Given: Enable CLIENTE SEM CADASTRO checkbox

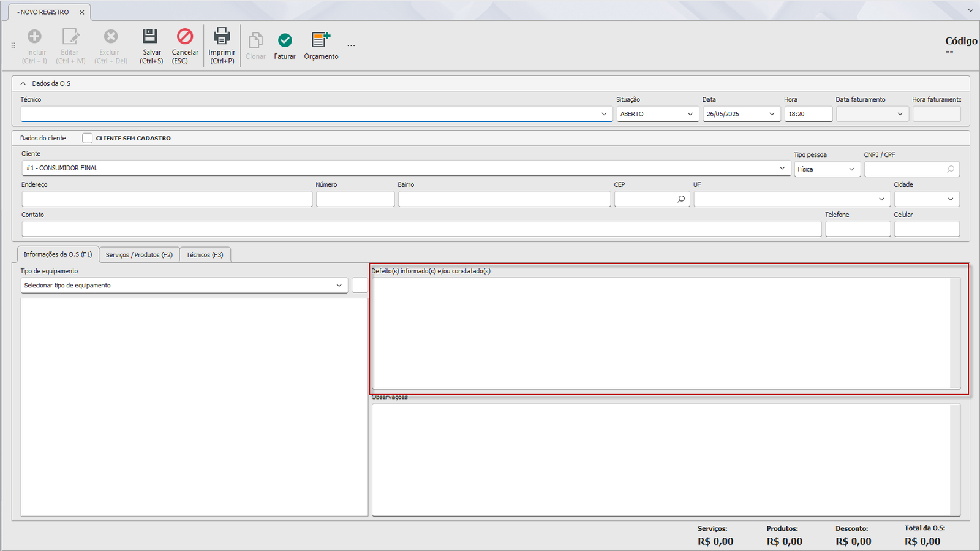Looking at the screenshot, I should click(88, 139).
